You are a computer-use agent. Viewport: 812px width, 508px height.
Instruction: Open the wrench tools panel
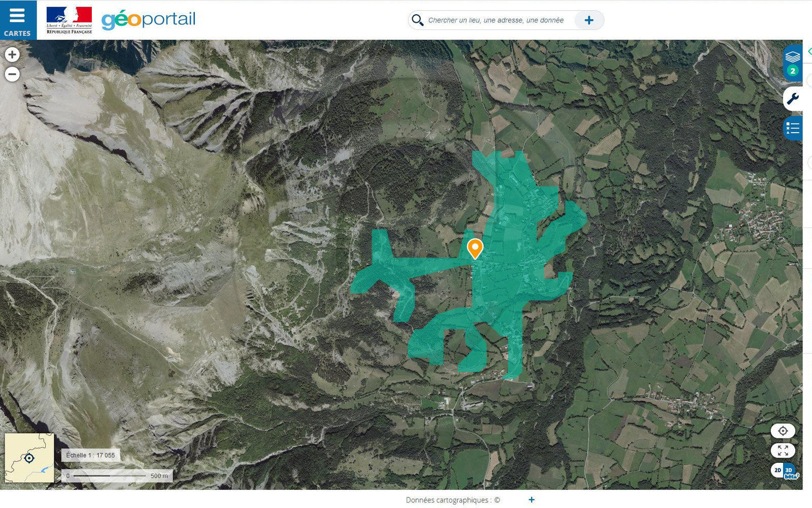tap(792, 99)
